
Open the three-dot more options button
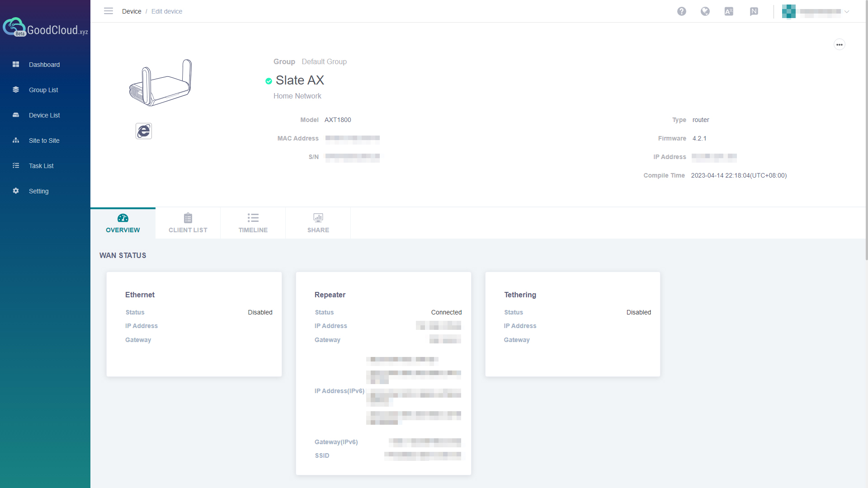(x=840, y=45)
